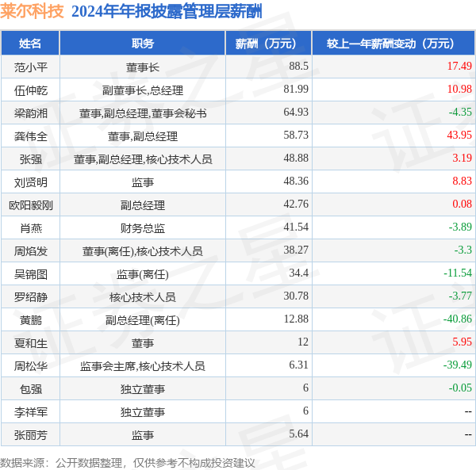Click the change value 5.95
Image resolution: width=476 pixels, height=470 pixels.
(462, 342)
